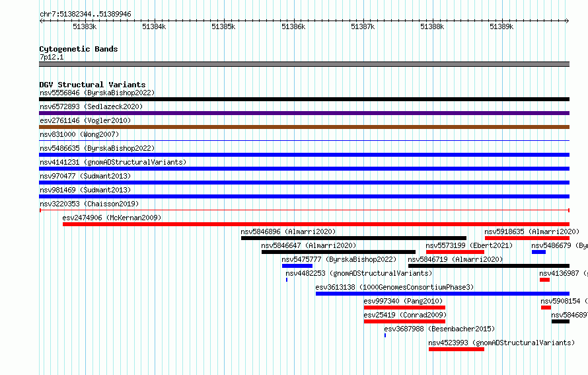Select esv3687988 (Besenbacher2015) label

pyautogui.click(x=439, y=329)
